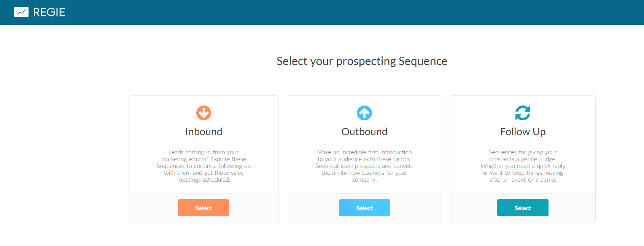Click the Inbound card title

point(204,132)
